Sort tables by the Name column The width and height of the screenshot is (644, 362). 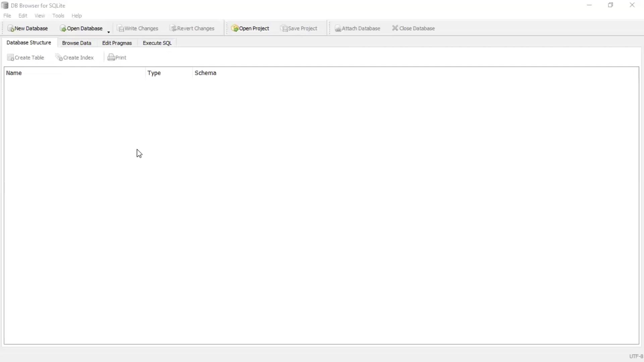[x=14, y=73]
